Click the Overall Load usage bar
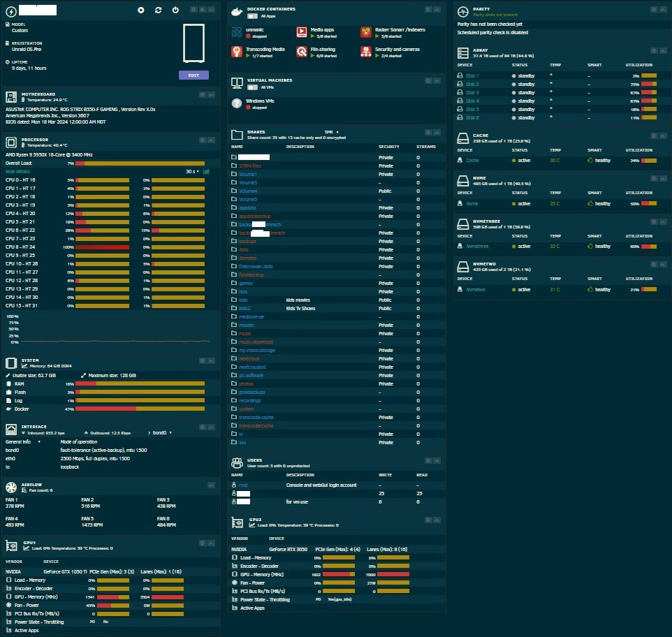The image size is (672, 637). click(x=140, y=163)
